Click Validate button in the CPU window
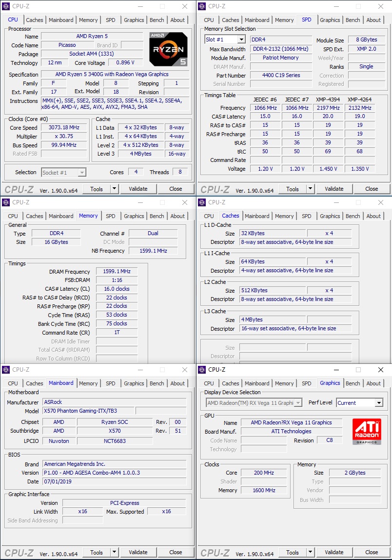 pyautogui.click(x=138, y=189)
